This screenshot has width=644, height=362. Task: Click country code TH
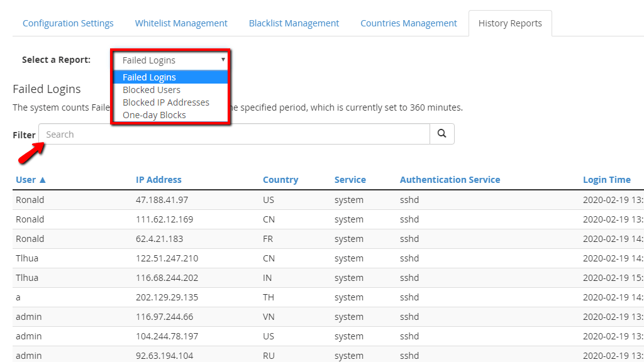[269, 297]
